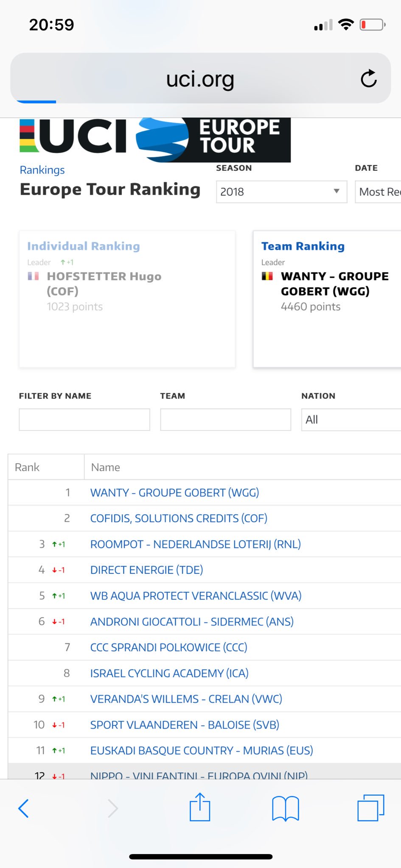Image resolution: width=401 pixels, height=868 pixels.
Task: Tap the UCI logo
Action: point(73,136)
